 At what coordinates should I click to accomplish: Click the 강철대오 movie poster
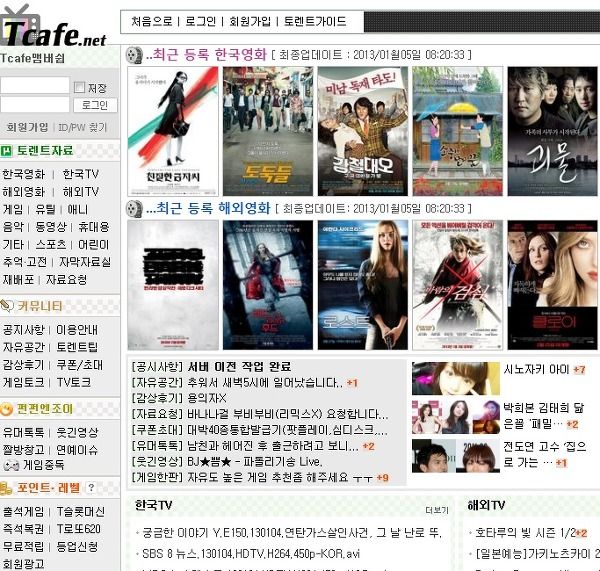tap(363, 131)
